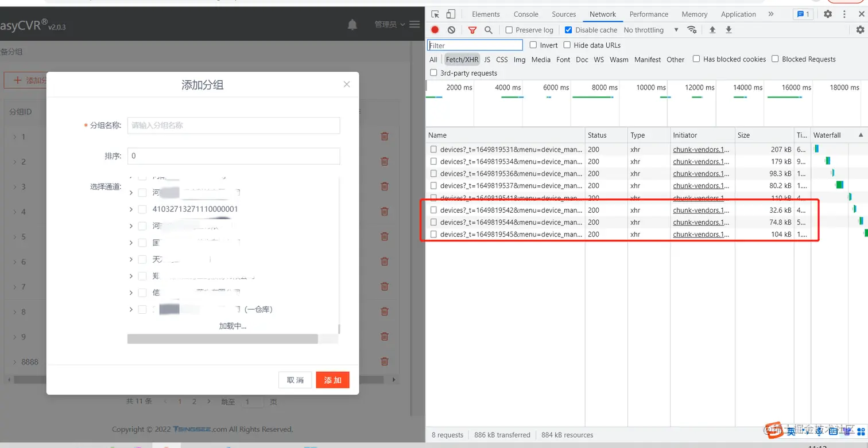Expand the (一仓库) channel tree node

(131, 310)
